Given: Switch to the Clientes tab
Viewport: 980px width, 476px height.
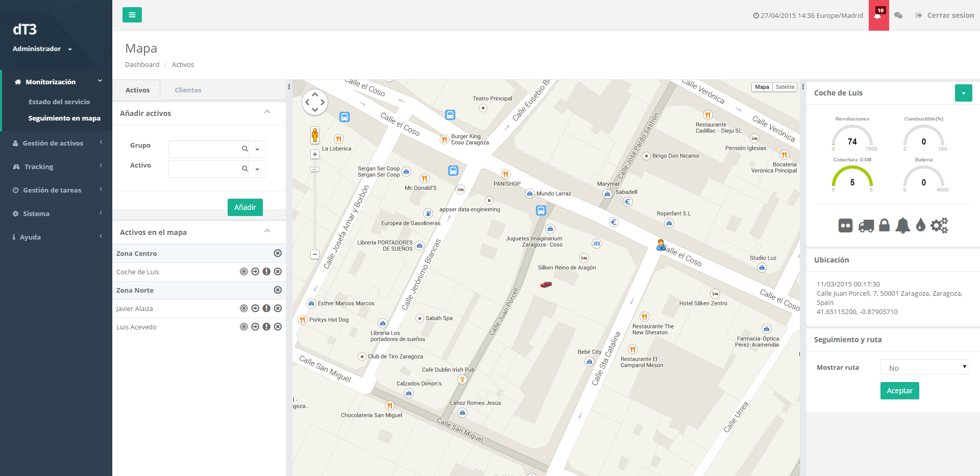Looking at the screenshot, I should [x=188, y=90].
